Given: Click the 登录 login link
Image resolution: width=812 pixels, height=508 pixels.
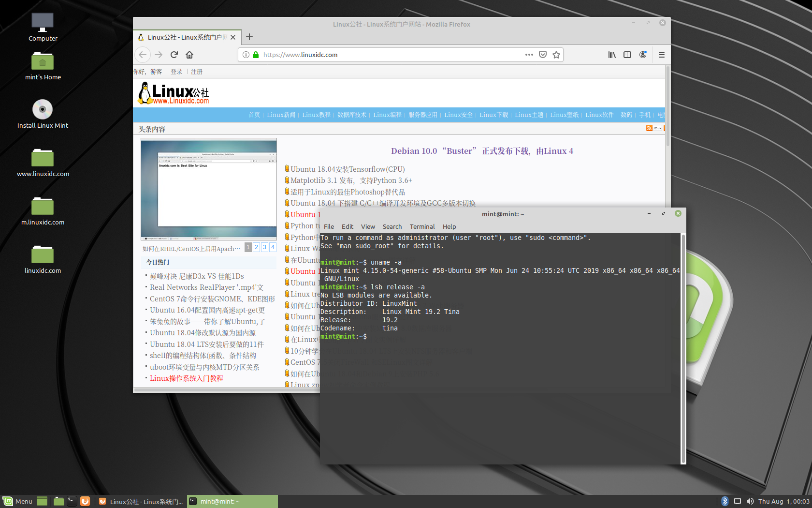Looking at the screenshot, I should 176,72.
